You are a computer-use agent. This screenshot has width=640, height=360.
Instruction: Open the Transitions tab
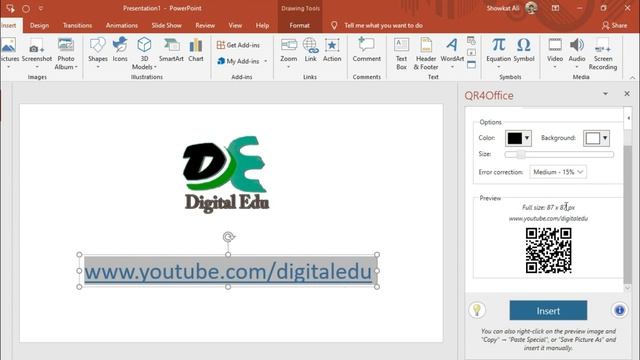click(78, 25)
